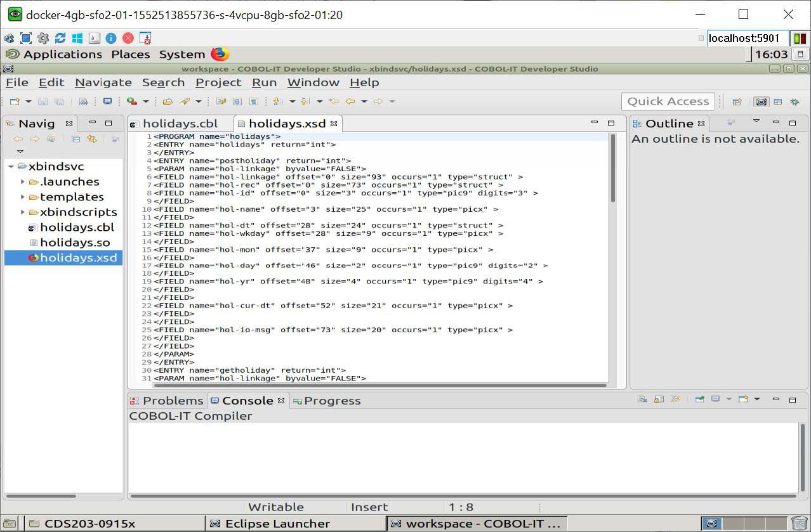Open the Project menu
Screen dimensions: 811x532
(x=218, y=82)
